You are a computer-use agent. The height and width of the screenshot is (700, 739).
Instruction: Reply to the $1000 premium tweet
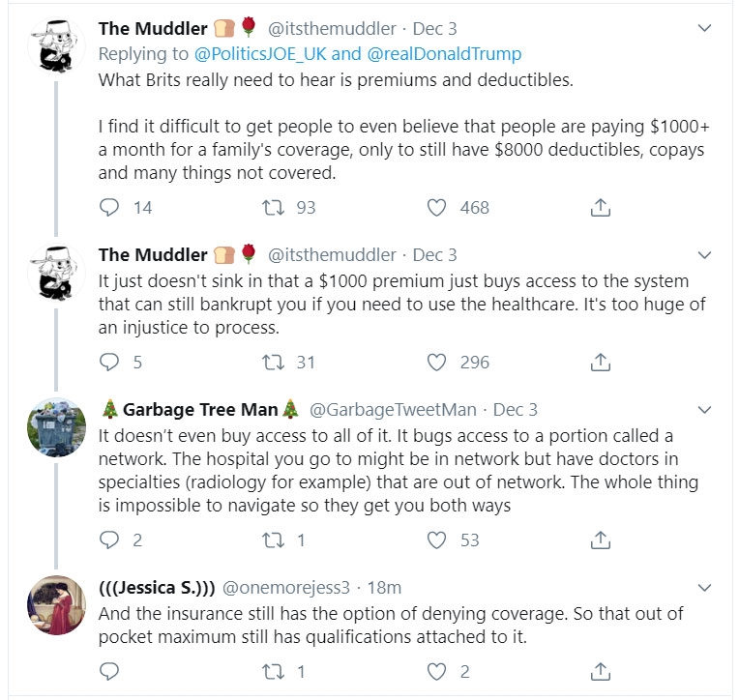coord(109,363)
